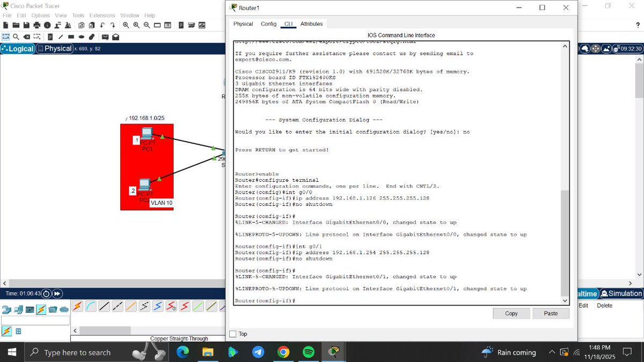Click the Fast Forward Time button
This screenshot has width=644, height=362.
coord(57,293)
